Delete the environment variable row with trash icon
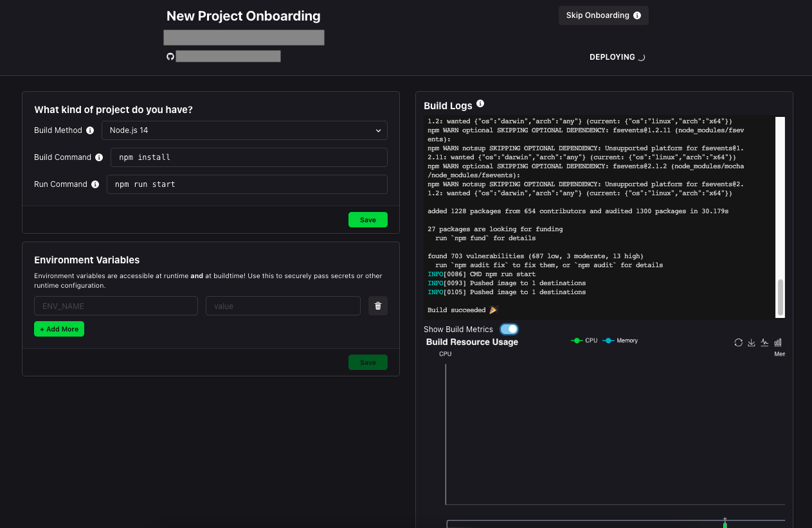 click(x=378, y=306)
